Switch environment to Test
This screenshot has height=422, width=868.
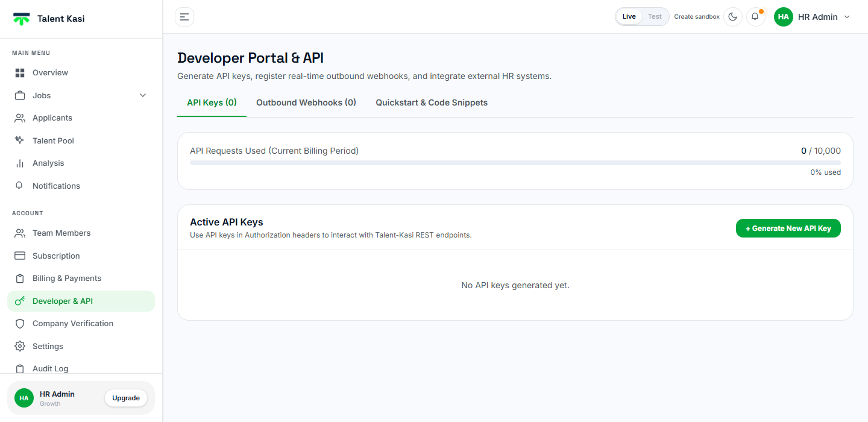pos(655,17)
